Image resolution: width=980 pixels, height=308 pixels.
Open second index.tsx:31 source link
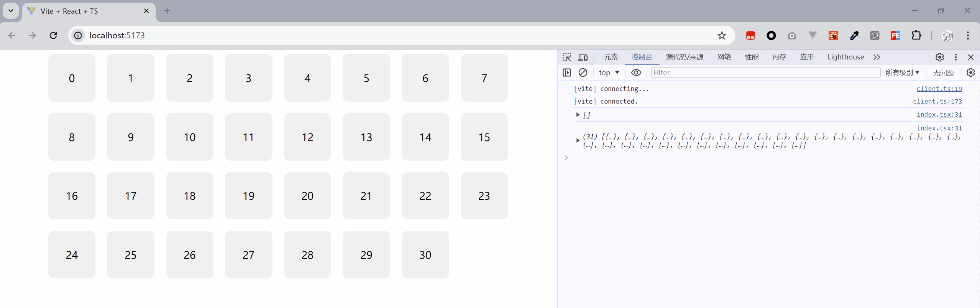pyautogui.click(x=939, y=128)
